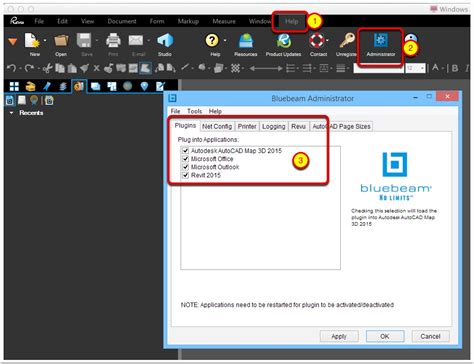Uncheck the Revit 2015 plugin
This screenshot has height=364, width=474.
(x=186, y=175)
